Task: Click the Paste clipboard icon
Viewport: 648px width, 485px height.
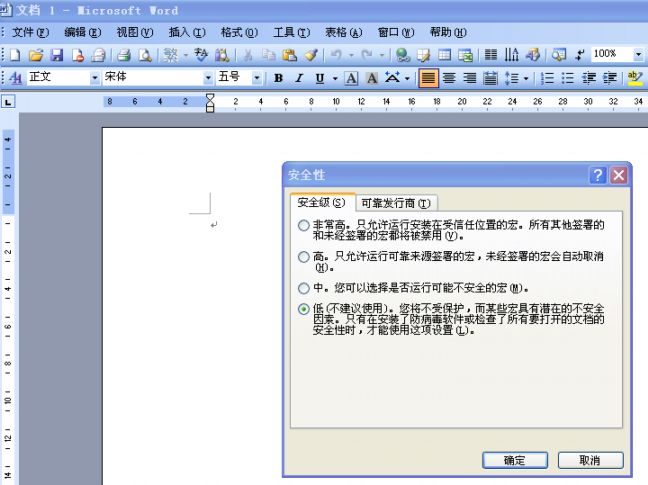Action: point(290,55)
